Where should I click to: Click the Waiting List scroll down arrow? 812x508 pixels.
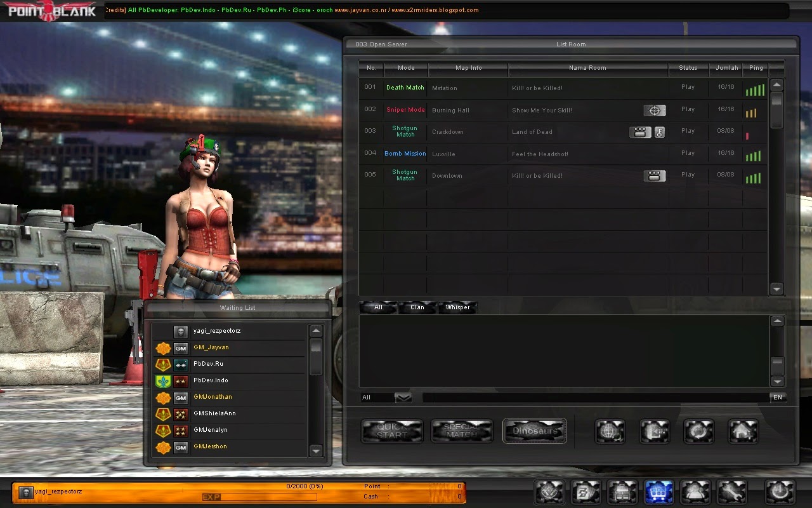[316, 450]
